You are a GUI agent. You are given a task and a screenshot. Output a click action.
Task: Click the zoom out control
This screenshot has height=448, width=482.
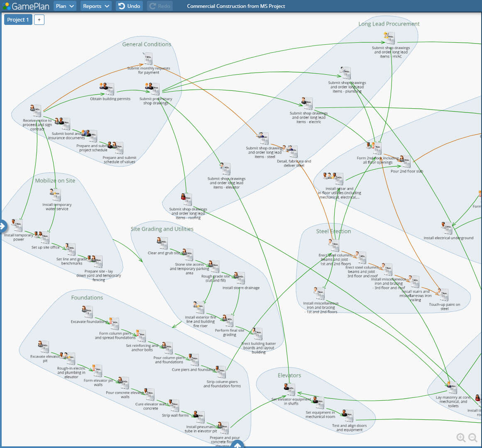tap(472, 437)
